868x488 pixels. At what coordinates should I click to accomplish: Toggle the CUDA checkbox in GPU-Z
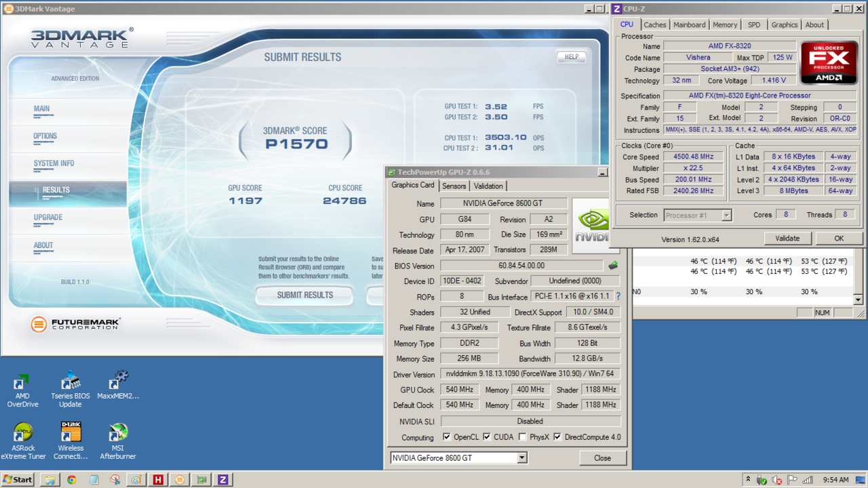pyautogui.click(x=486, y=437)
